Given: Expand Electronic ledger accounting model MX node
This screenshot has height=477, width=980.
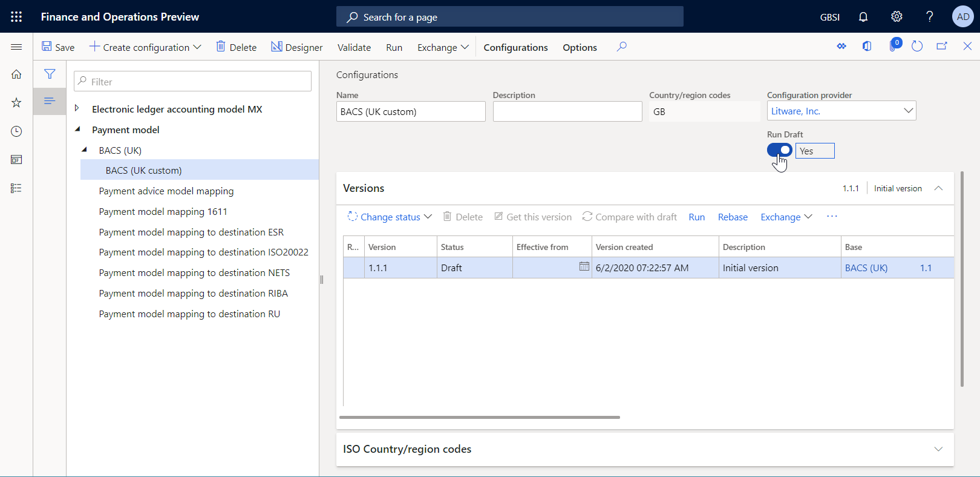Looking at the screenshot, I should 77,108.
